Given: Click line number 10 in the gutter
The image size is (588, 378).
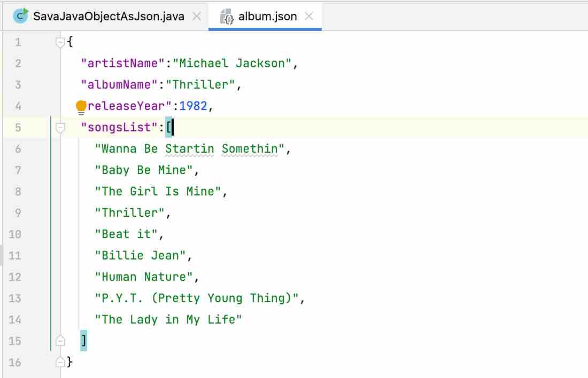Looking at the screenshot, I should click(14, 234).
